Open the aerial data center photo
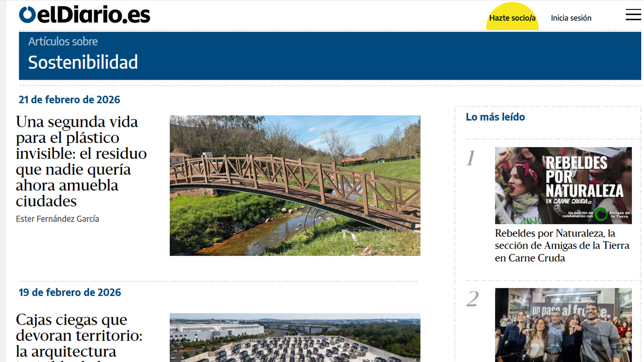The image size is (644, 362). (295, 337)
